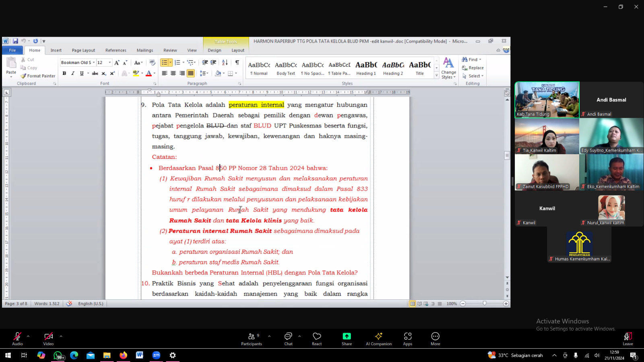Click zoom slider in Word status bar
Image resolution: width=644 pixels, height=362 pixels.
tap(484, 304)
